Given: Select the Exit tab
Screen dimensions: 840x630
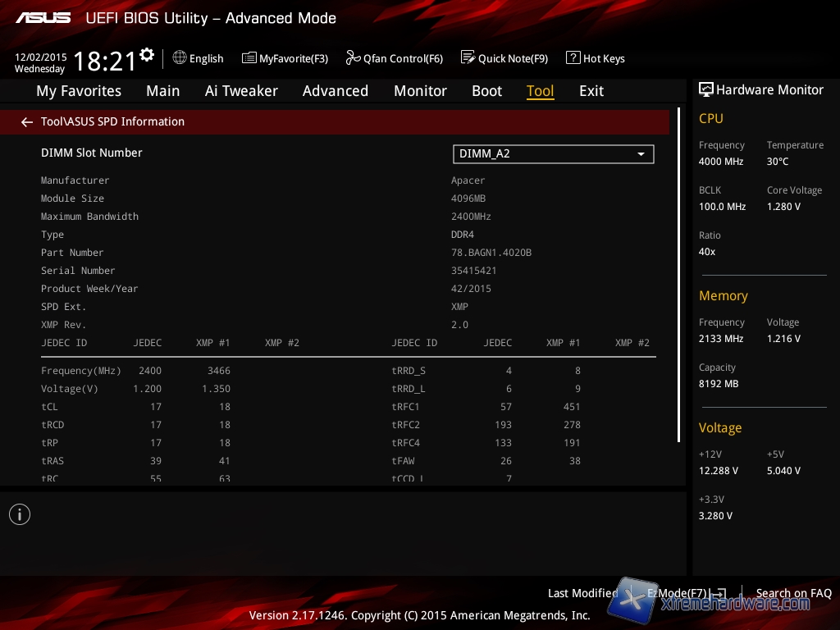Looking at the screenshot, I should click(x=591, y=91).
